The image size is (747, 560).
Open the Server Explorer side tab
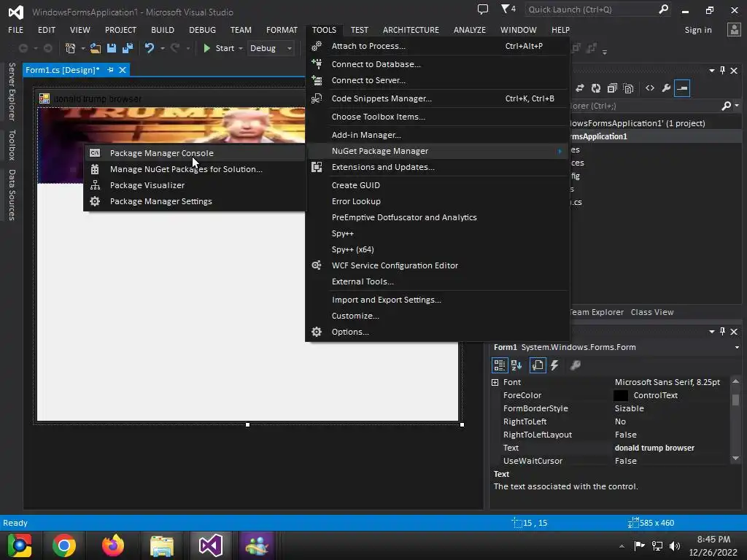(x=12, y=91)
